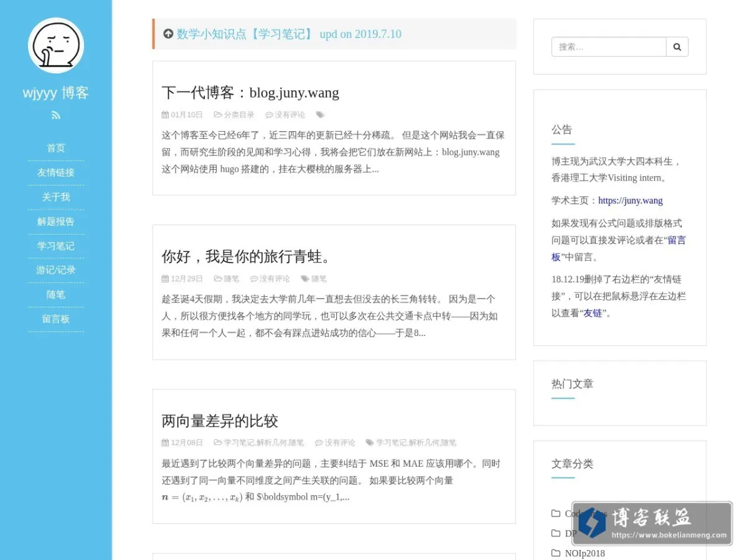The width and height of the screenshot is (747, 560).
Task: Open post 两向量差异的比较
Action: click(220, 421)
